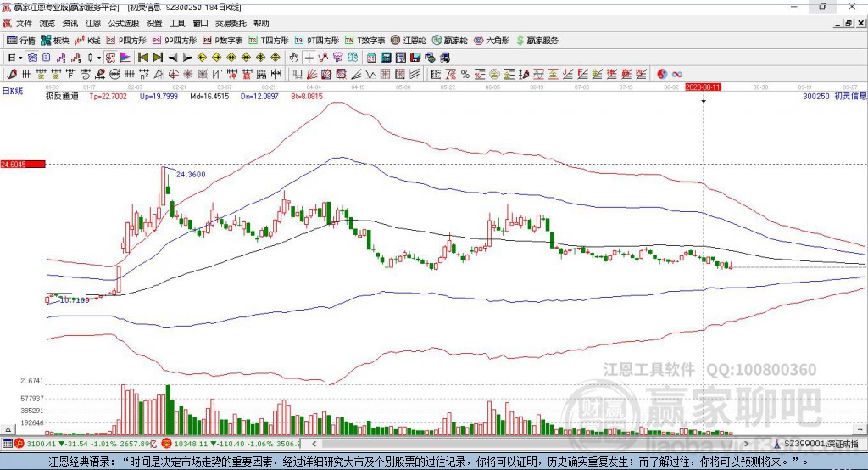The height and width of the screenshot is (470, 868).
Task: Click the 板块 toolbar button
Action: 55,41
